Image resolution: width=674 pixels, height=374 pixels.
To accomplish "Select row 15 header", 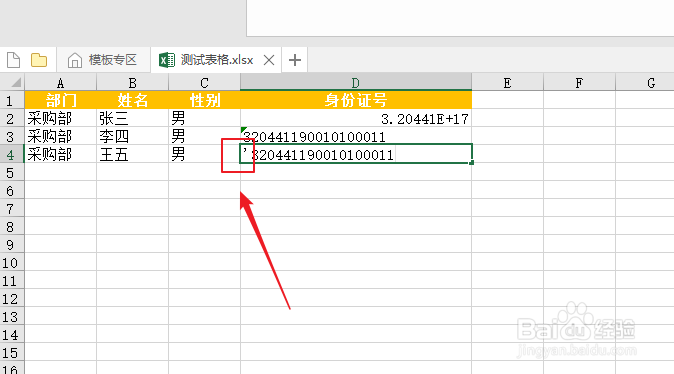I will point(12,353).
